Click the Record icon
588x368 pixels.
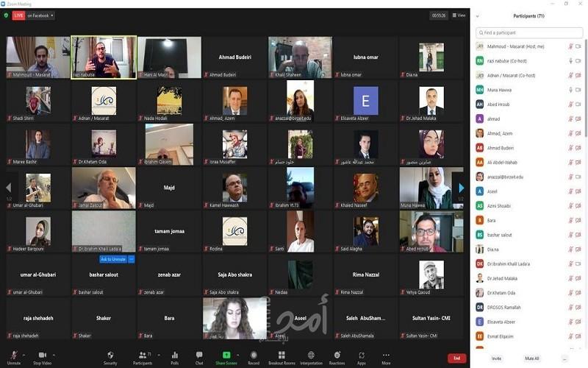click(x=254, y=355)
